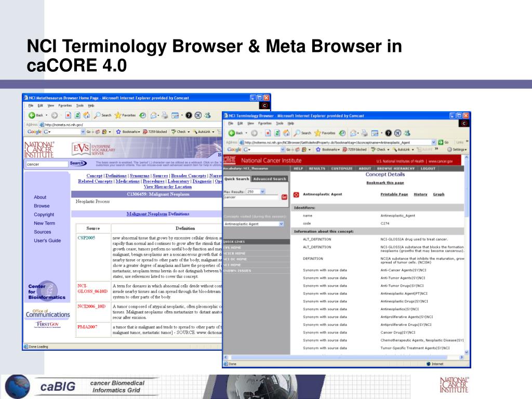The width and height of the screenshot is (532, 399).
Task: Click Home icon in Terminology Browser toolbar
Action: 286,133
